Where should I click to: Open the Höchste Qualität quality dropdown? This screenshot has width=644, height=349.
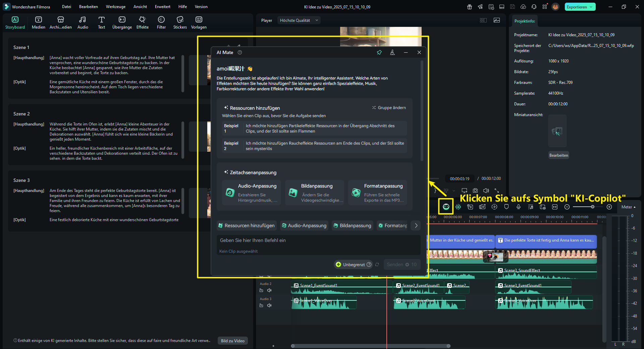pos(299,20)
